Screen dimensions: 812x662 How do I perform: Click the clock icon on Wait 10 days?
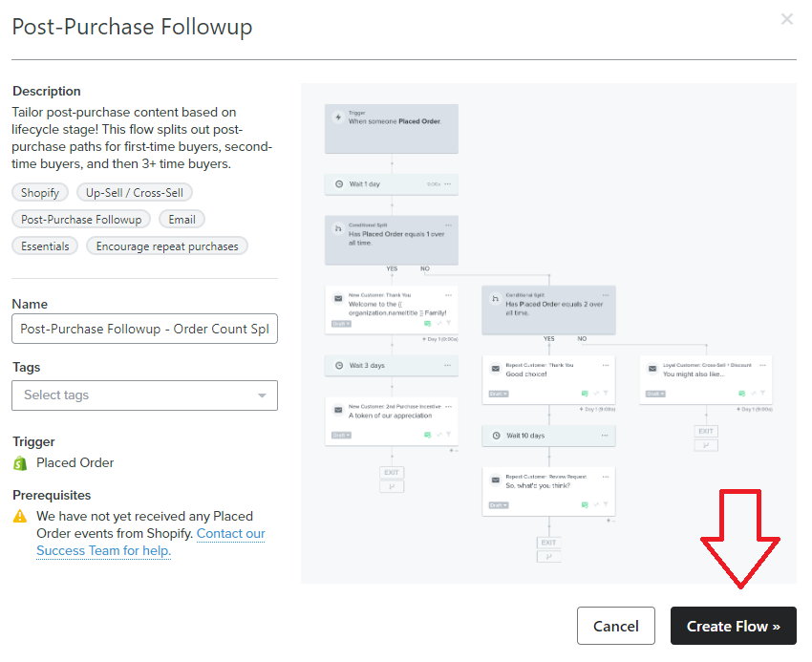496,436
